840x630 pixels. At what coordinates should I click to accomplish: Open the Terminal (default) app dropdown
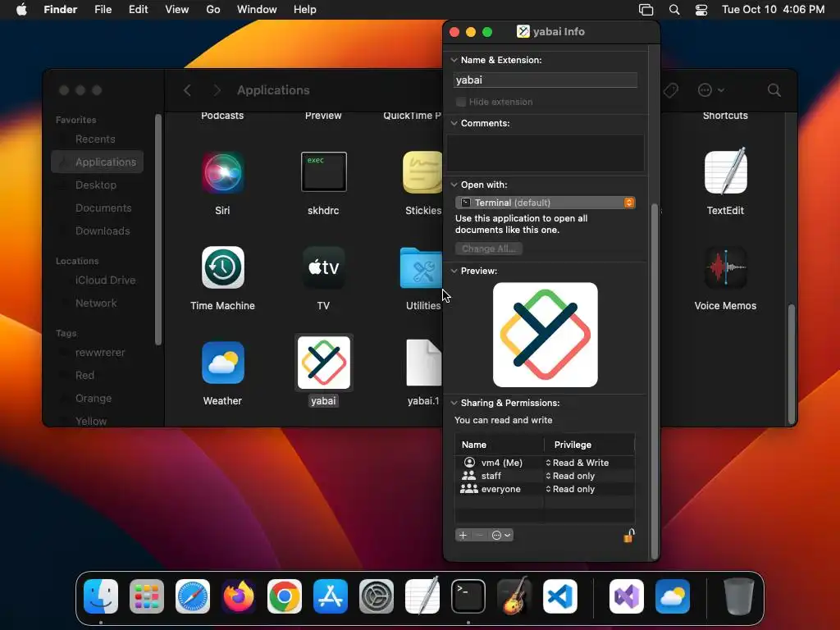[546, 203]
